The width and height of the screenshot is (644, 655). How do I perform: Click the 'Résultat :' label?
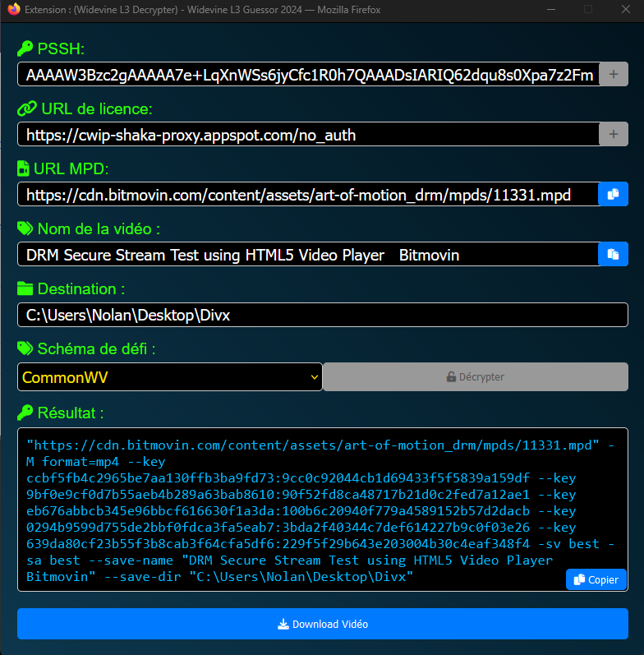(71, 413)
